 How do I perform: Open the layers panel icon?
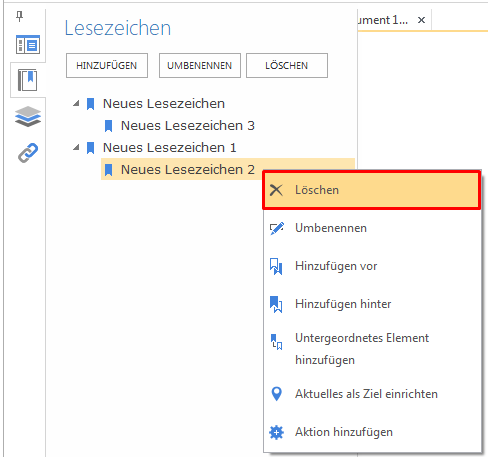(x=28, y=116)
